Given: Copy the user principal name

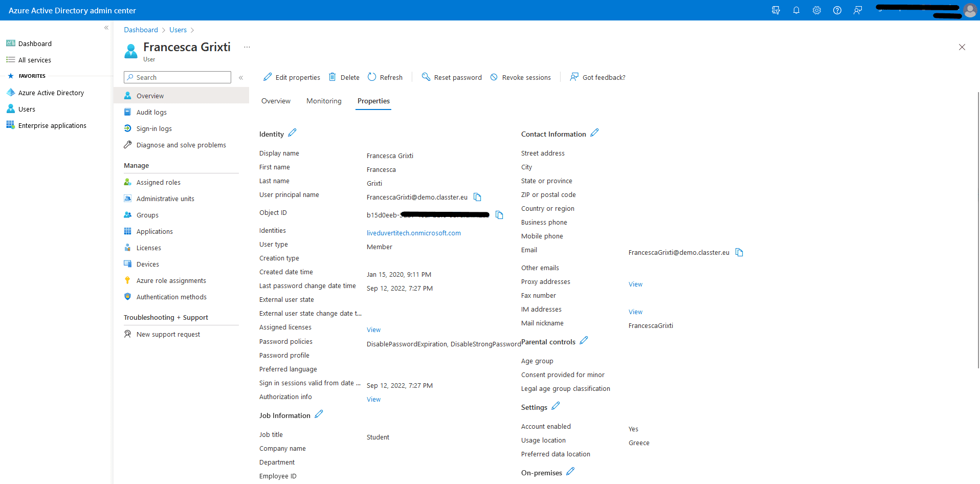Looking at the screenshot, I should pos(477,197).
